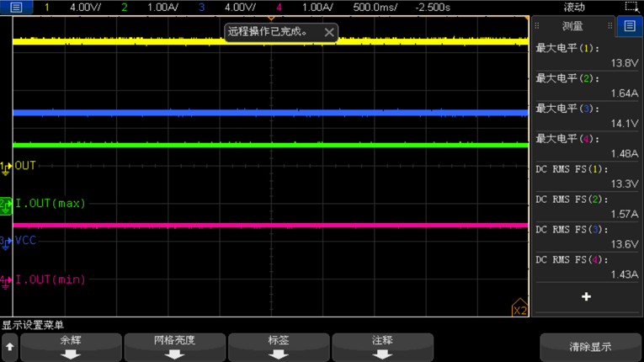This screenshot has width=644, height=362.
Task: Click the 清除显示 clear display button
Action: [590, 347]
